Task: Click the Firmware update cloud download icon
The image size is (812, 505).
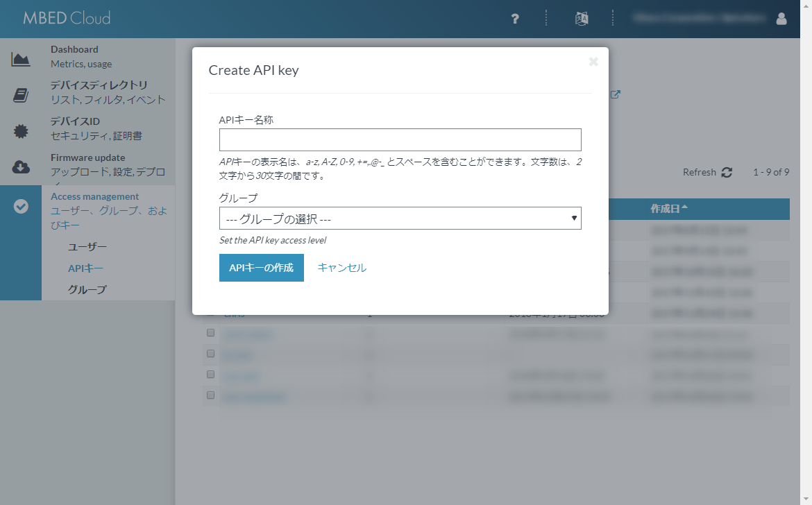Action: click(21, 167)
